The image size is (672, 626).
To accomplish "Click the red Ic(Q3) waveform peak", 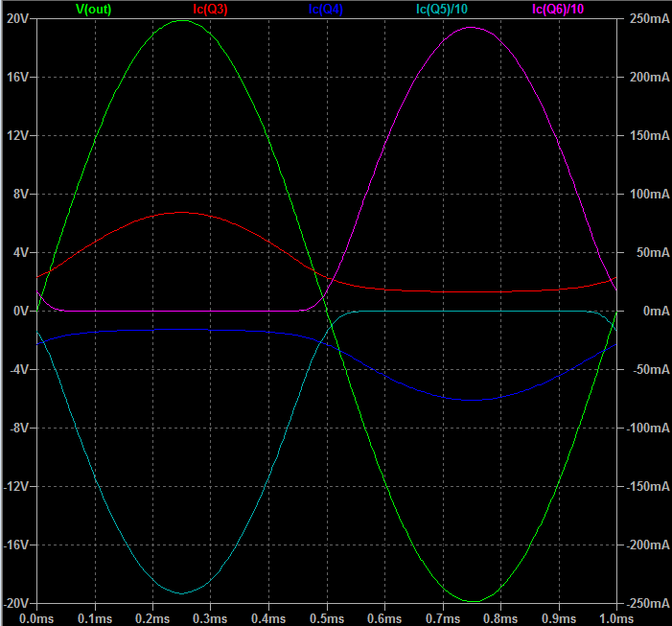I will [x=182, y=212].
